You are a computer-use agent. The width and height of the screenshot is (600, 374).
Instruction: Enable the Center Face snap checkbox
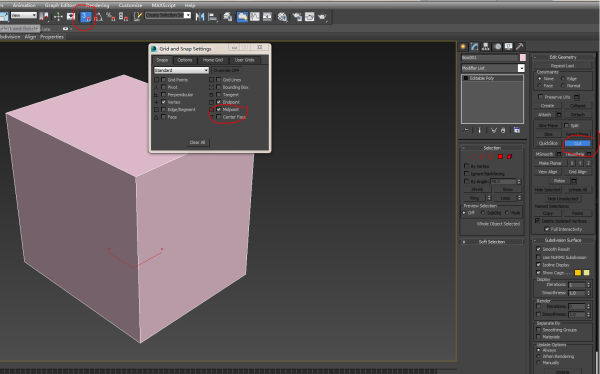pyautogui.click(x=219, y=117)
